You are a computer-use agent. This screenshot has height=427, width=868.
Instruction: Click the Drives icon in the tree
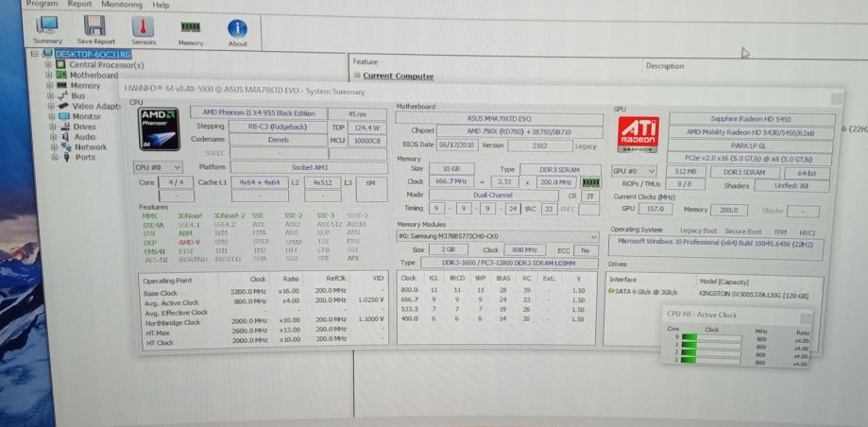pos(65,127)
